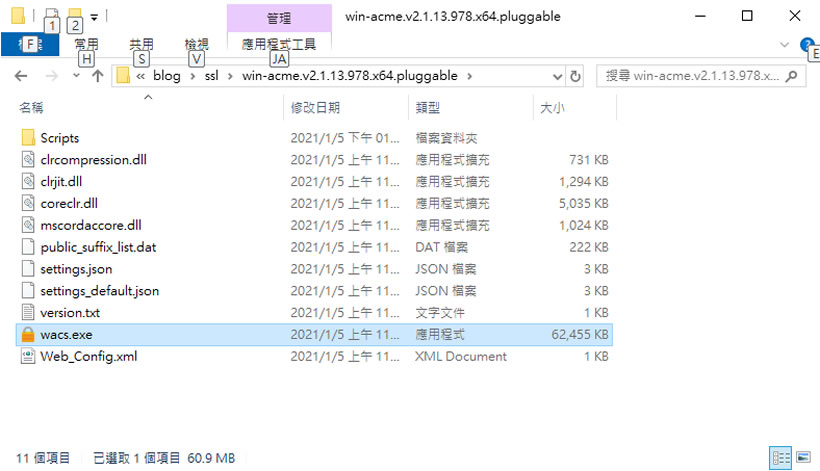Switch to large icons view layout
The width and height of the screenshot is (820, 471).
click(804, 457)
